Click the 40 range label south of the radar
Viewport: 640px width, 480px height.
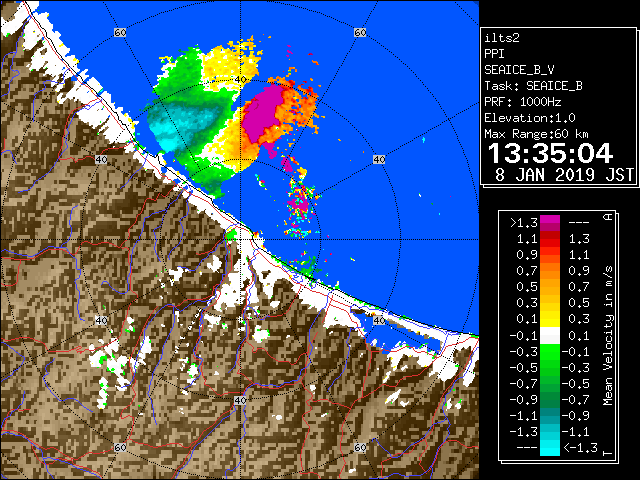point(240,400)
